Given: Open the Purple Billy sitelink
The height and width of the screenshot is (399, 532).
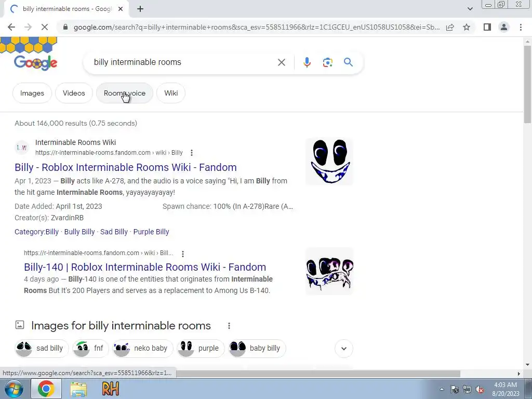Looking at the screenshot, I should pyautogui.click(x=151, y=232).
